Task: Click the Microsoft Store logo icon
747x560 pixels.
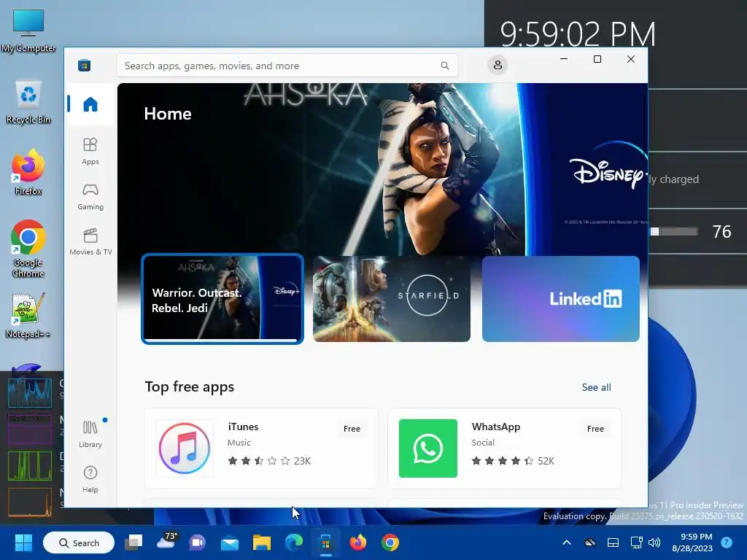Action: 85,65
